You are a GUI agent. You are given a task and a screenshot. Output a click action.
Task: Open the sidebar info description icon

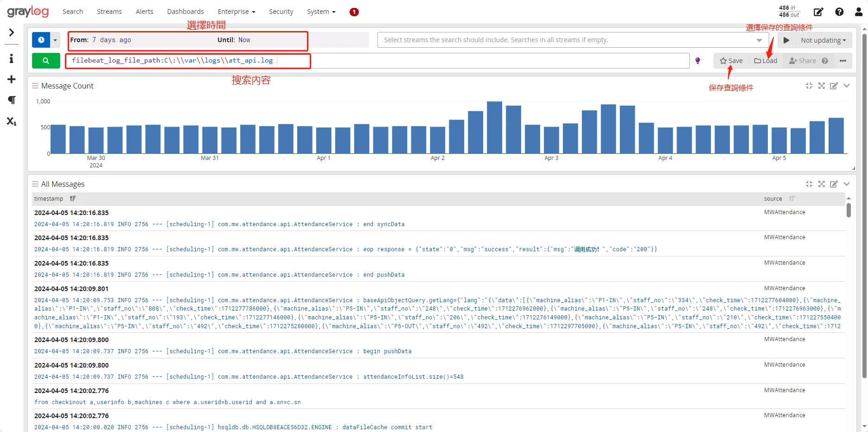pos(12,58)
